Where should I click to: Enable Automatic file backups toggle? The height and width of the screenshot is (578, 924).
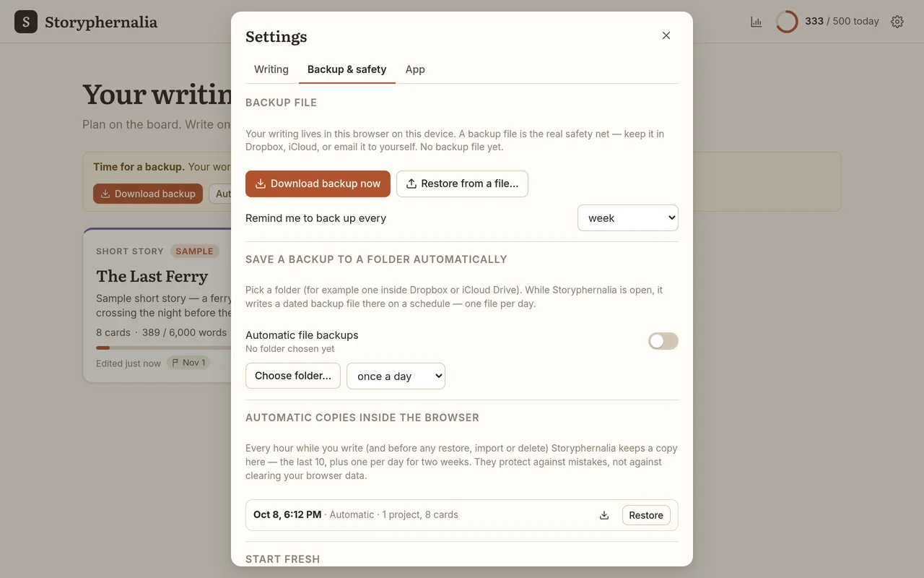pos(663,341)
